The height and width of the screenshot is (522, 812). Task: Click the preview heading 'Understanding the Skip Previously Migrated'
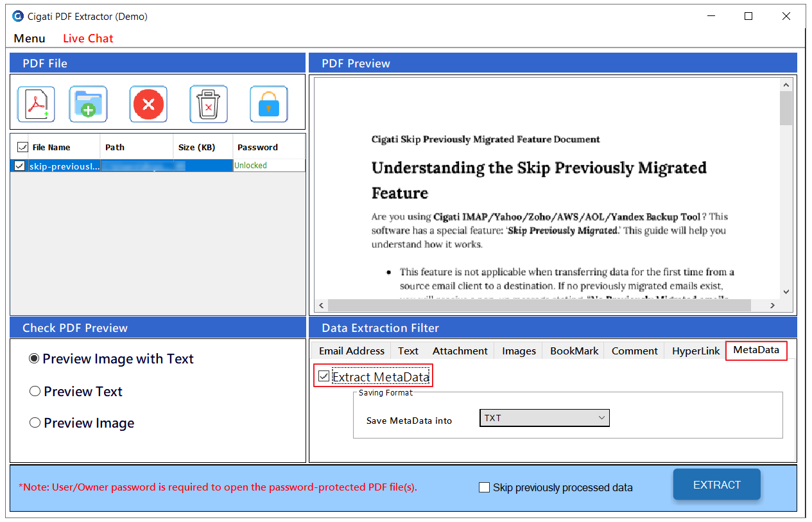(539, 168)
